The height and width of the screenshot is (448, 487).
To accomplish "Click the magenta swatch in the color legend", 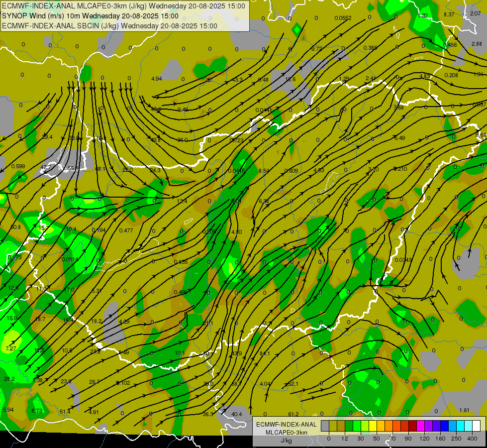I will [420, 426].
